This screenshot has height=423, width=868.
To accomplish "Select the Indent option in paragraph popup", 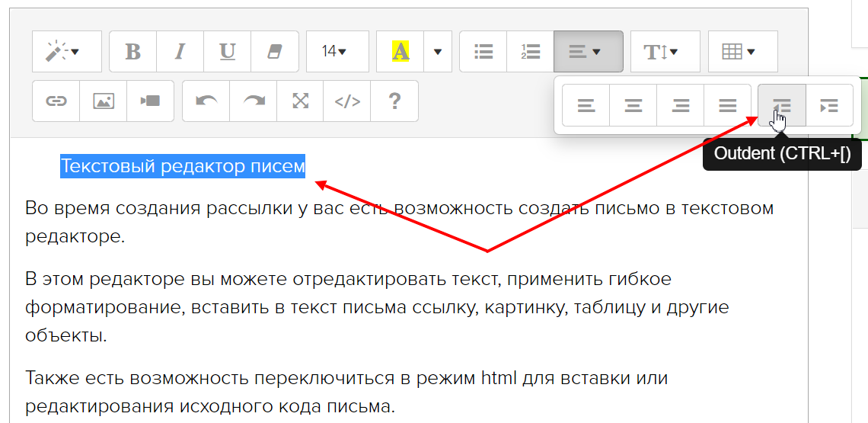I will coord(829,106).
